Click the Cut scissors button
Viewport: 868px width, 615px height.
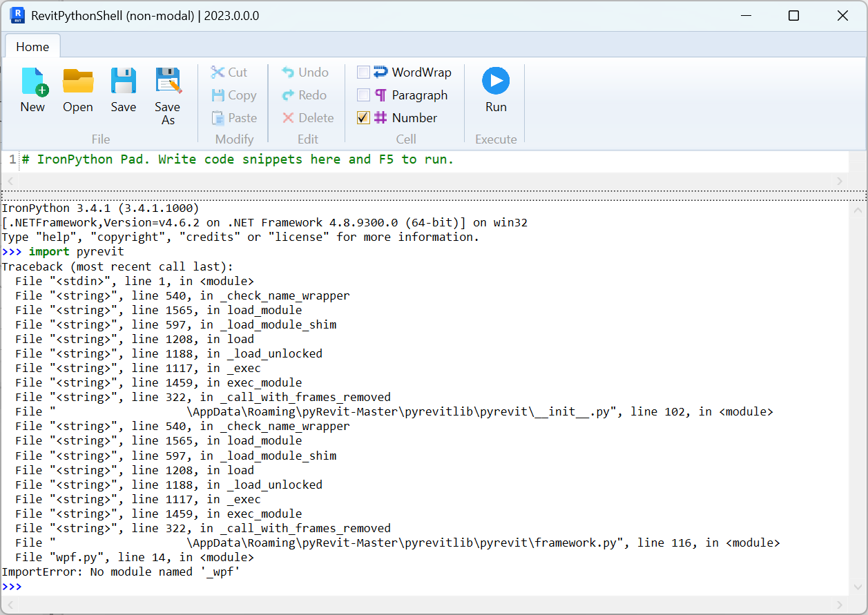pyautogui.click(x=229, y=72)
